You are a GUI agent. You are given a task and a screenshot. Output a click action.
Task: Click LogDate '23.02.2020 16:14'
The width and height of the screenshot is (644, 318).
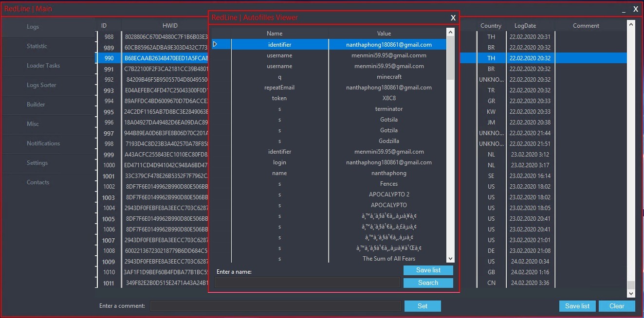click(x=530, y=176)
